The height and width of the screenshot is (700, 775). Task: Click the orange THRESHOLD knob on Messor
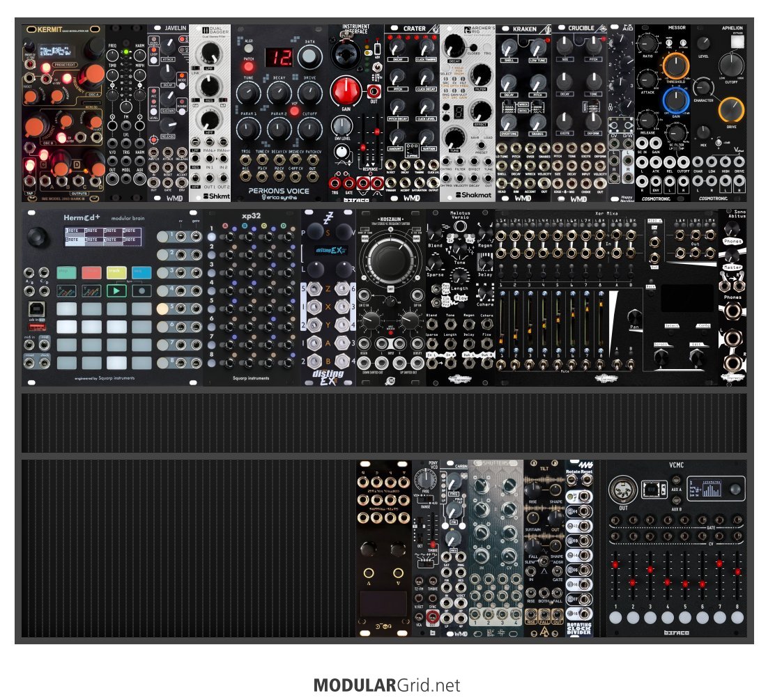pos(675,65)
